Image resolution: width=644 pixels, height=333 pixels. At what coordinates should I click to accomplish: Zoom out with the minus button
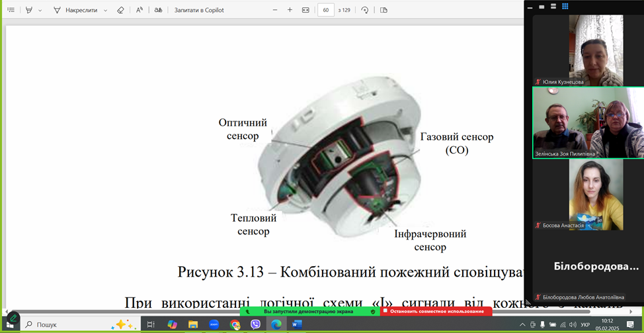275,10
